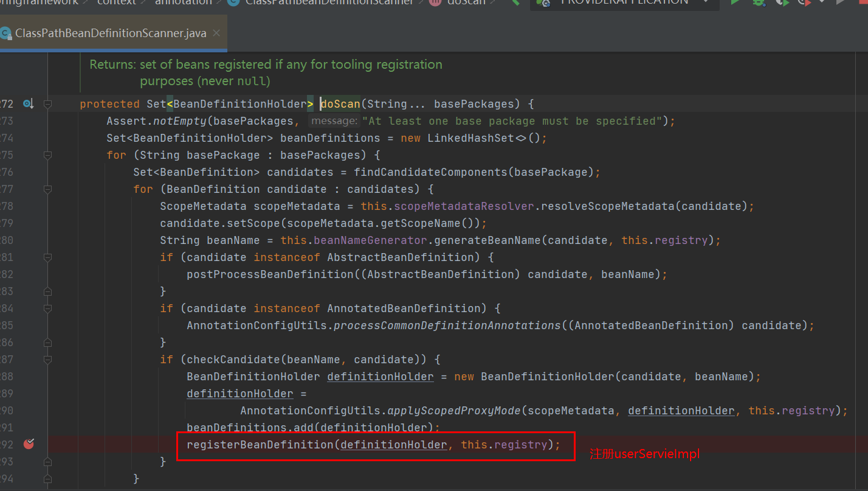Viewport: 868px width, 491px height.
Task: Click line number 280 in the gutter
Action: pos(7,240)
